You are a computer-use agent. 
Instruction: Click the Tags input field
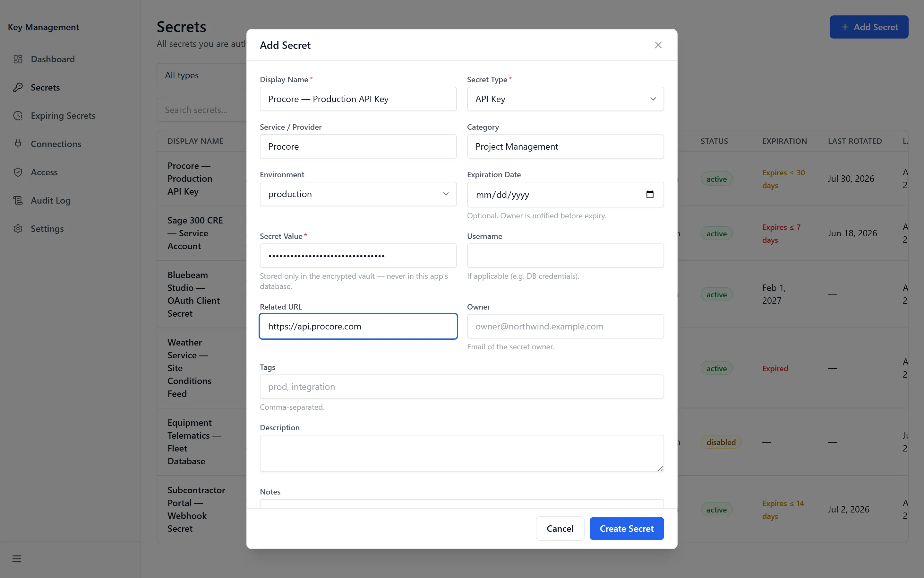point(462,387)
